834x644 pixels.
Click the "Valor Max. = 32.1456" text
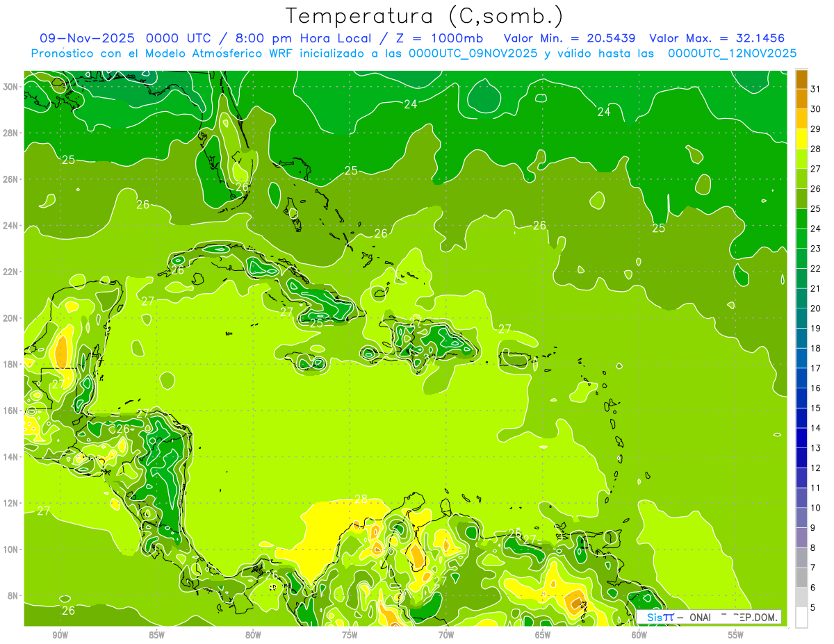716,38
